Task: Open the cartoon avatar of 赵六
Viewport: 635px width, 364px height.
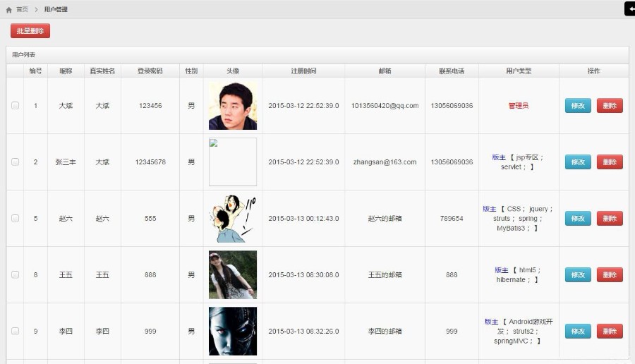Action: [x=233, y=218]
